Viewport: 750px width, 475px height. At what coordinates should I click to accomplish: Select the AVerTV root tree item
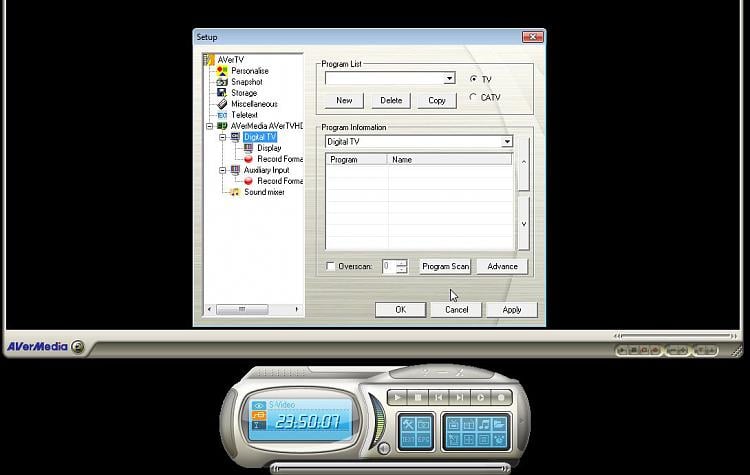click(x=231, y=60)
